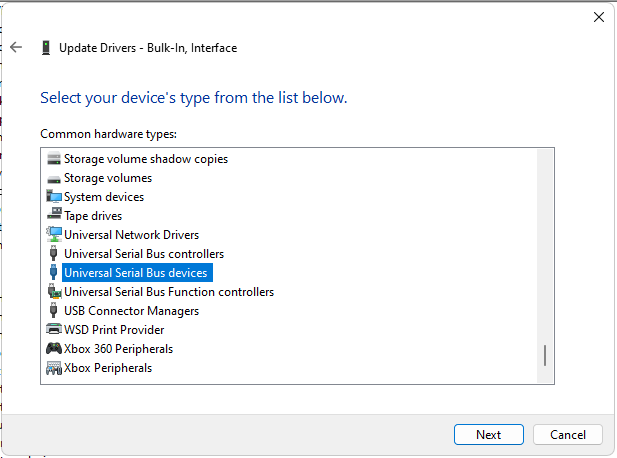The height and width of the screenshot is (458, 617).
Task: Pick System devices hardware type
Action: coord(104,197)
